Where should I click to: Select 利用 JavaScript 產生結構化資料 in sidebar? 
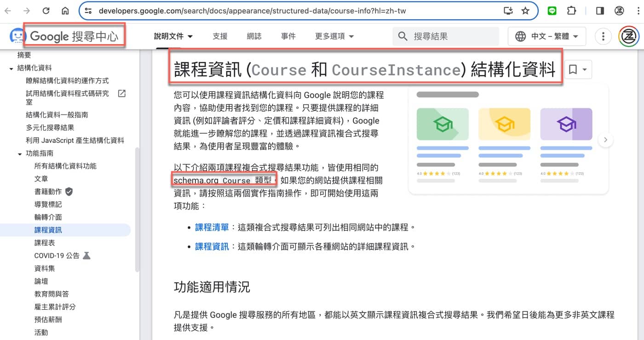tap(75, 141)
